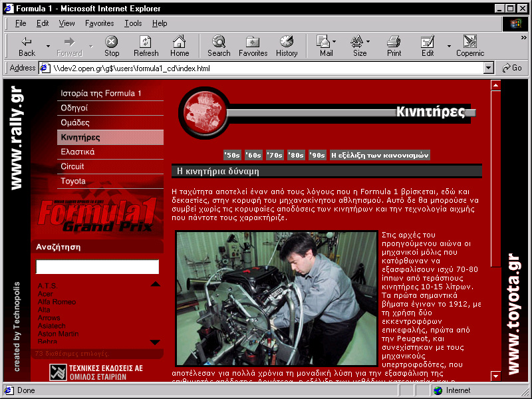Jump to the '80s section
This screenshot has height=399, width=532.
pos(296,155)
